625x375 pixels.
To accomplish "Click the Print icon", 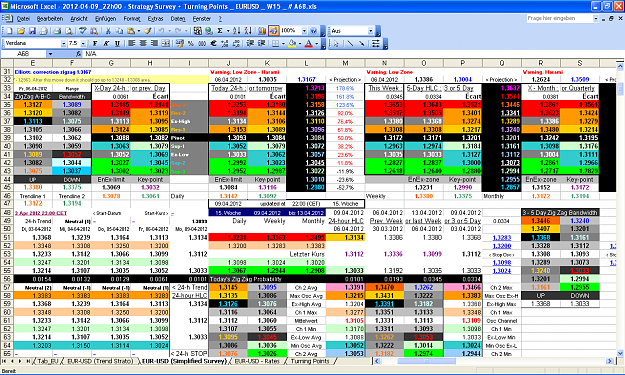I will click(x=57, y=31).
